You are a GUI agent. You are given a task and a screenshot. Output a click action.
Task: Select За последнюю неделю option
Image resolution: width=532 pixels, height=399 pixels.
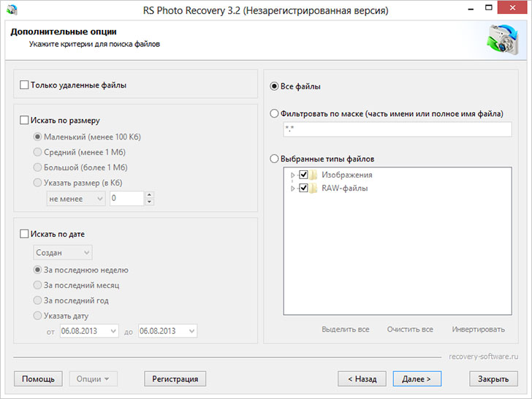[37, 270]
